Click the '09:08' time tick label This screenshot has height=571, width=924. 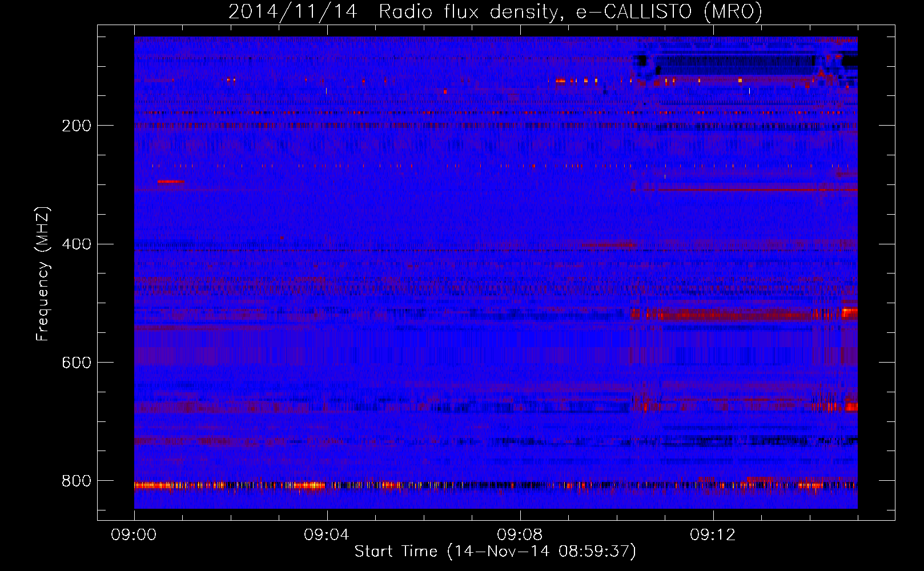click(520, 535)
